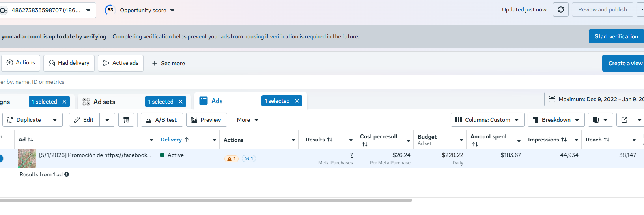Screen dimensions: 644x215
Task: Clear the Ads tab 1 selected filter
Action: [297, 101]
